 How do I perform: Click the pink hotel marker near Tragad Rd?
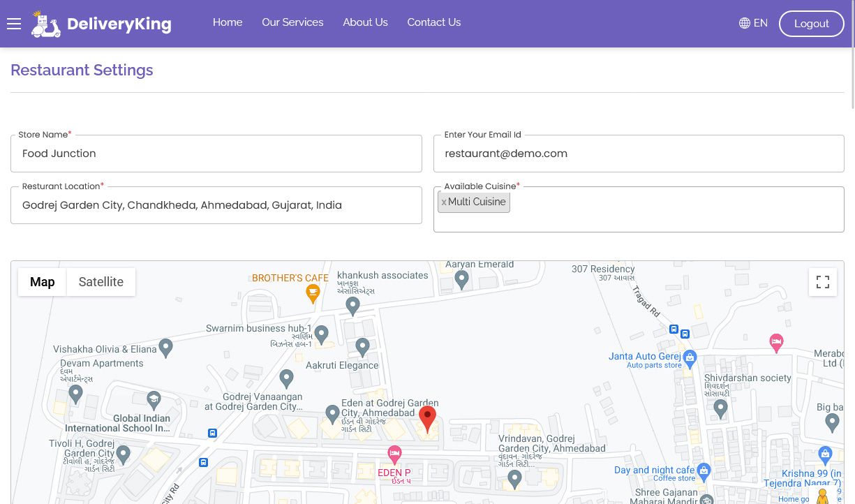coord(776,343)
